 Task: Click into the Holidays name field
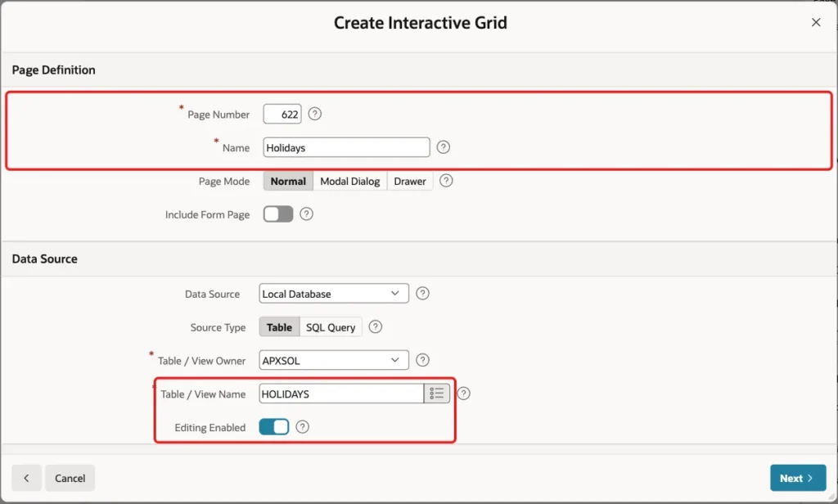346,147
